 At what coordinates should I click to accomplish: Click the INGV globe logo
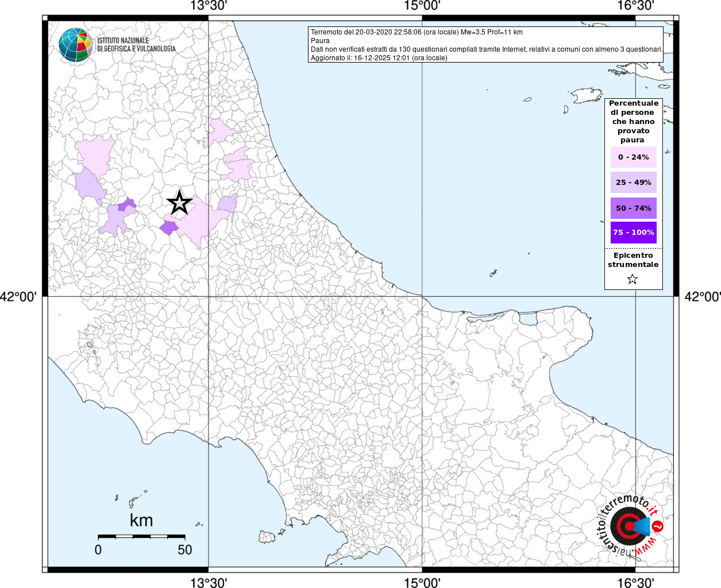coord(75,45)
